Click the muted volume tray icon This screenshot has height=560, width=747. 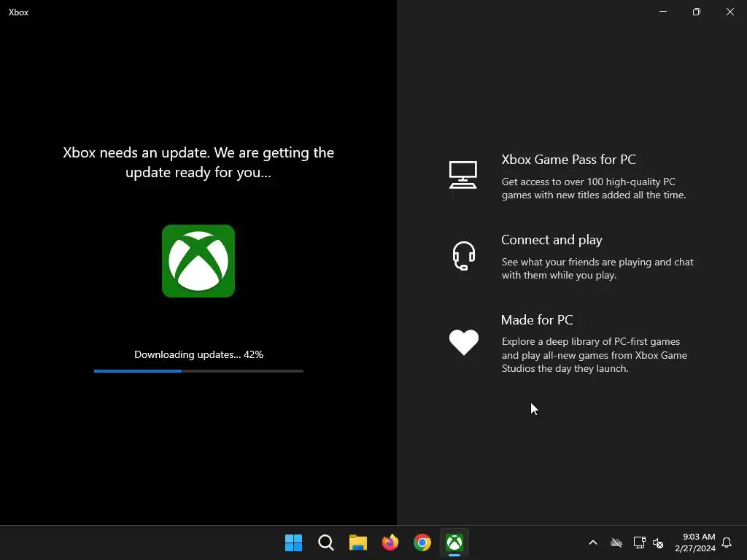[658, 542]
